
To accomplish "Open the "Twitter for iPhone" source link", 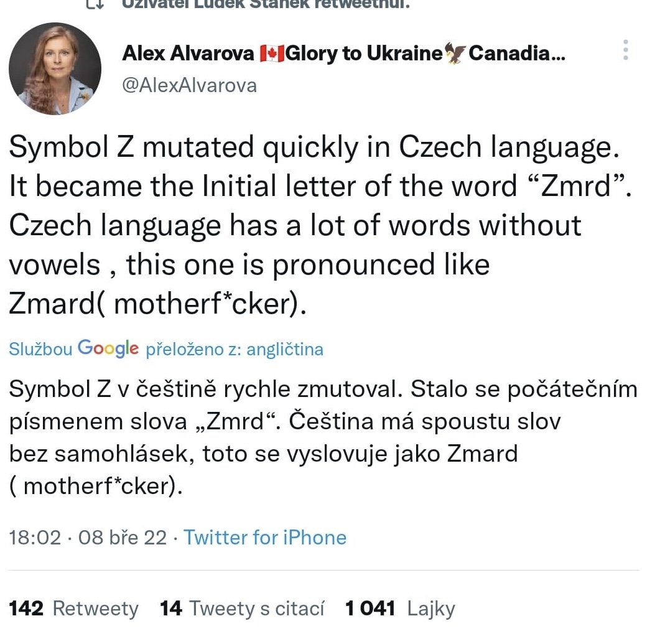I will point(265,537).
